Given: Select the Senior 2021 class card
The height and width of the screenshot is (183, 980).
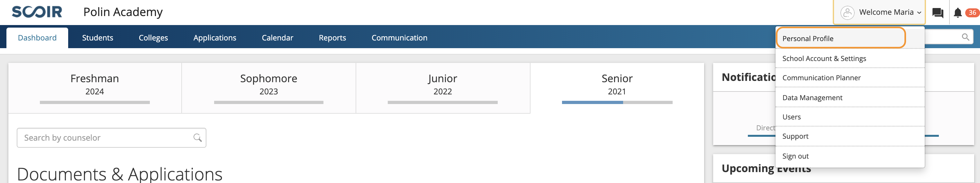Looking at the screenshot, I should click(x=617, y=88).
